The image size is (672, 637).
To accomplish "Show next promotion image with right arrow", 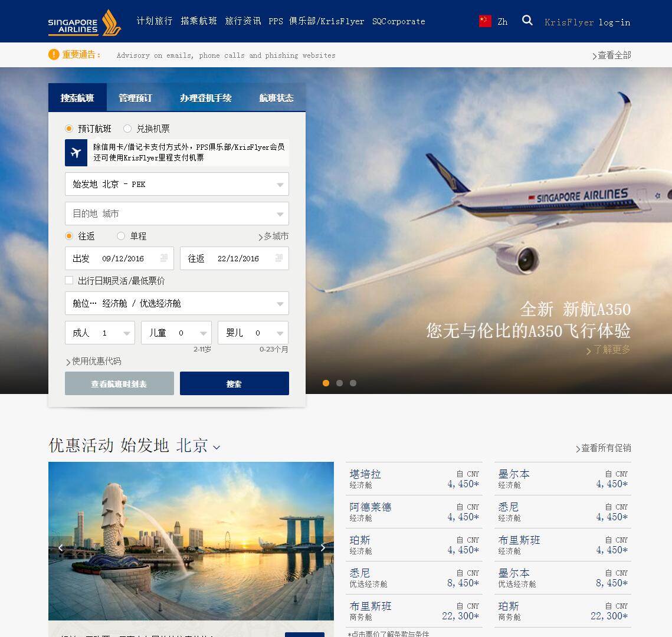I will 323,547.
